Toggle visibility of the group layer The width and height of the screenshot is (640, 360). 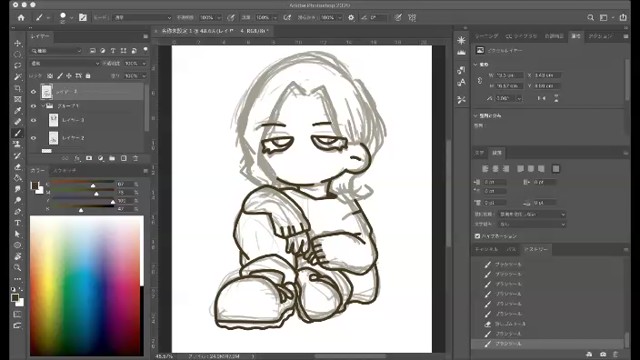click(33, 106)
